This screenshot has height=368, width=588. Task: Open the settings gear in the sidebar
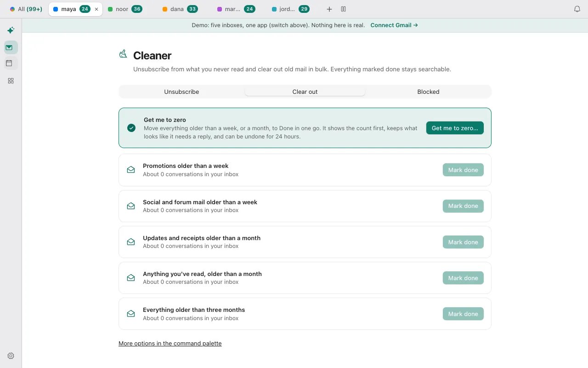pos(11,356)
